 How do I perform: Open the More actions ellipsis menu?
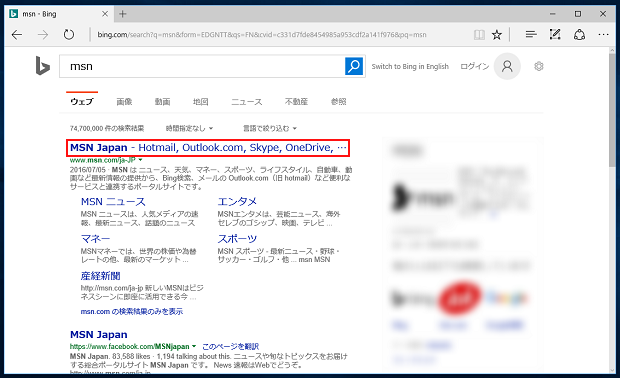(603, 35)
